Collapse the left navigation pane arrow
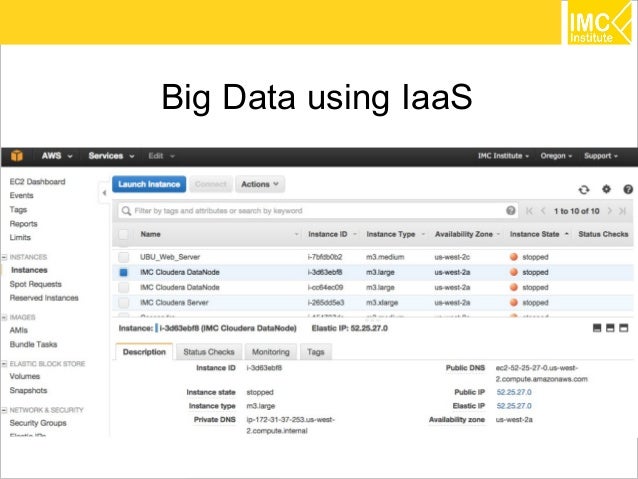The width and height of the screenshot is (638, 479). pyautogui.click(x=104, y=193)
